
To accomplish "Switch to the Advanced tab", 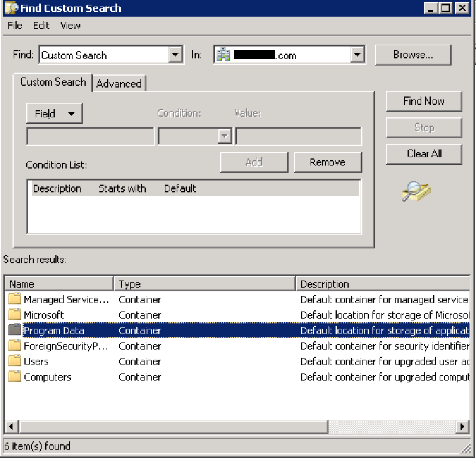I will coord(119,83).
